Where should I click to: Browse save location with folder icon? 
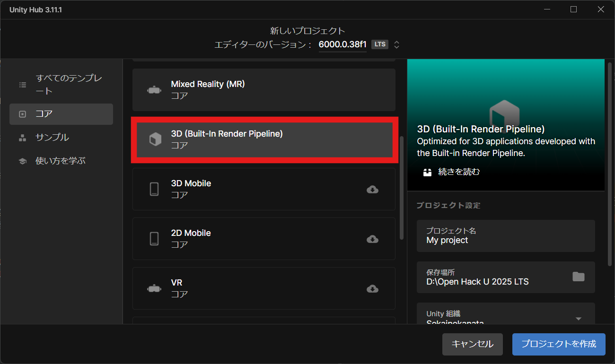click(x=578, y=277)
